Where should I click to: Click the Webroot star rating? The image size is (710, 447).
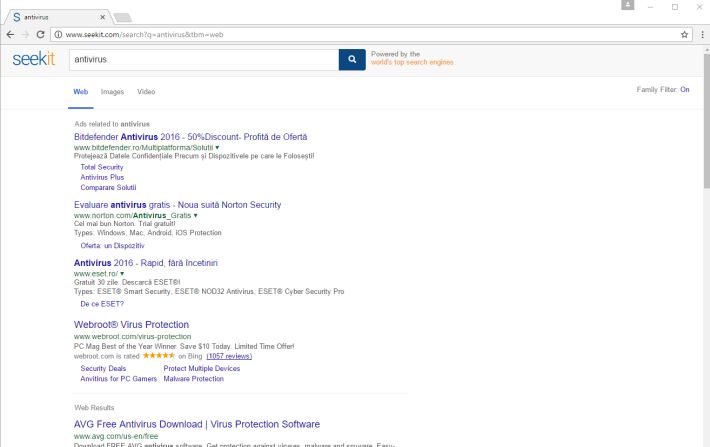click(158, 356)
